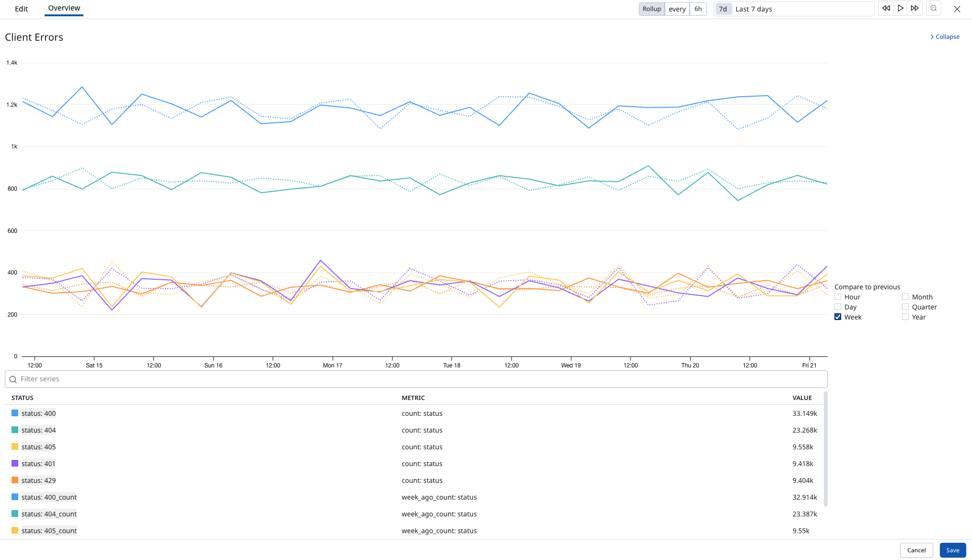This screenshot has height=560, width=972.
Task: Click the yellow swatch for status: 405
Action: (x=15, y=447)
